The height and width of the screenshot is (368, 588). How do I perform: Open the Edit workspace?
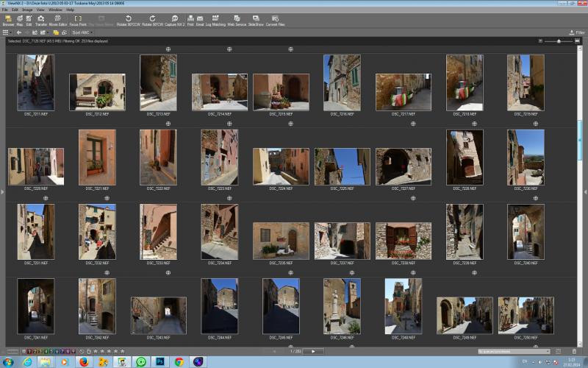(x=29, y=21)
